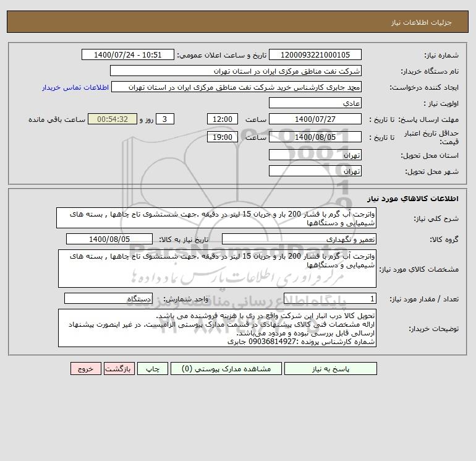Click the quantity field showing 1

330,299
